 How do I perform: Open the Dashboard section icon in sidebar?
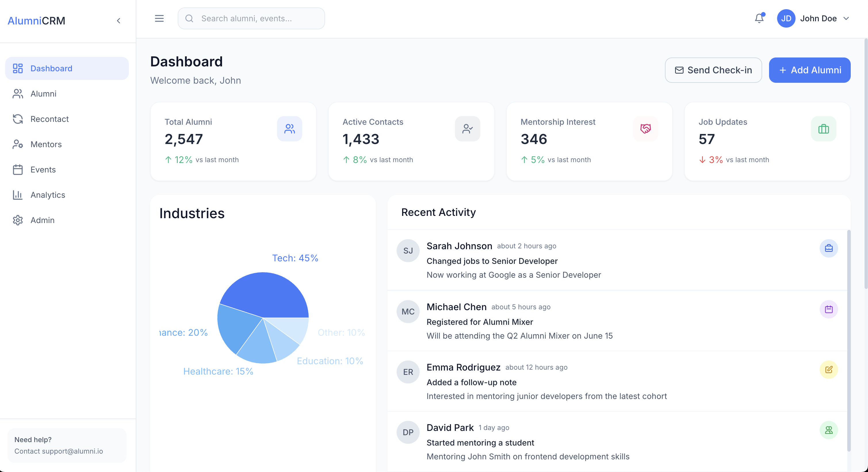point(18,68)
